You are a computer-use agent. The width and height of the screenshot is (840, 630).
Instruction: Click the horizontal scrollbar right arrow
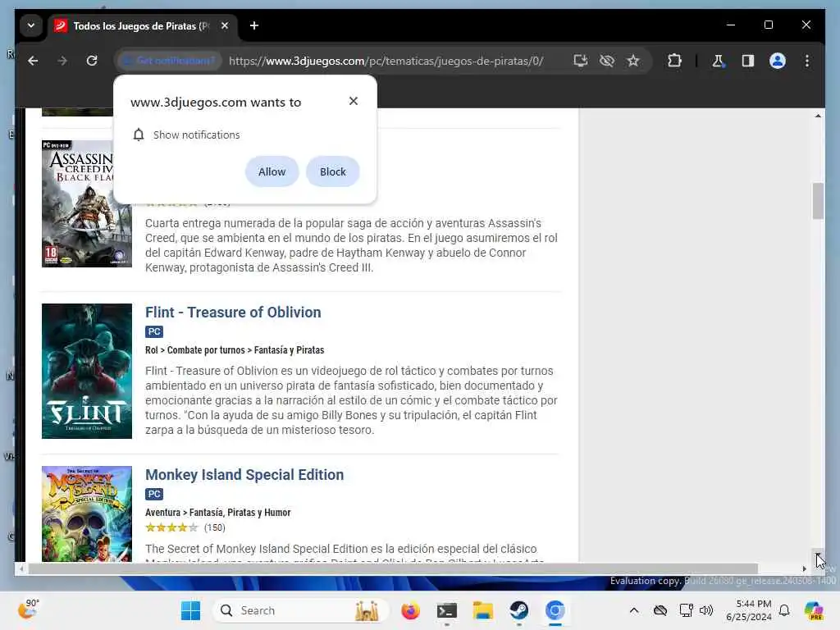[x=804, y=568]
